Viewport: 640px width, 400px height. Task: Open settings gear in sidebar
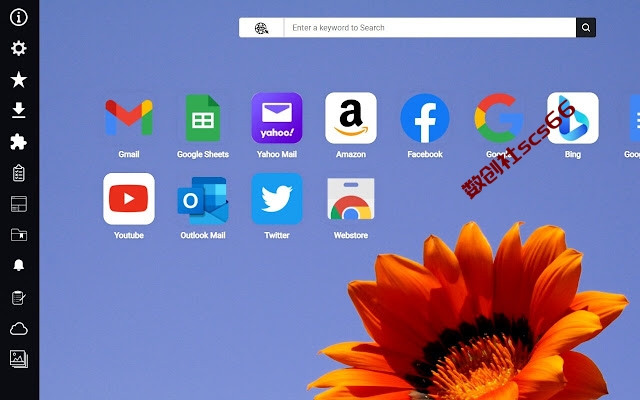pos(19,49)
